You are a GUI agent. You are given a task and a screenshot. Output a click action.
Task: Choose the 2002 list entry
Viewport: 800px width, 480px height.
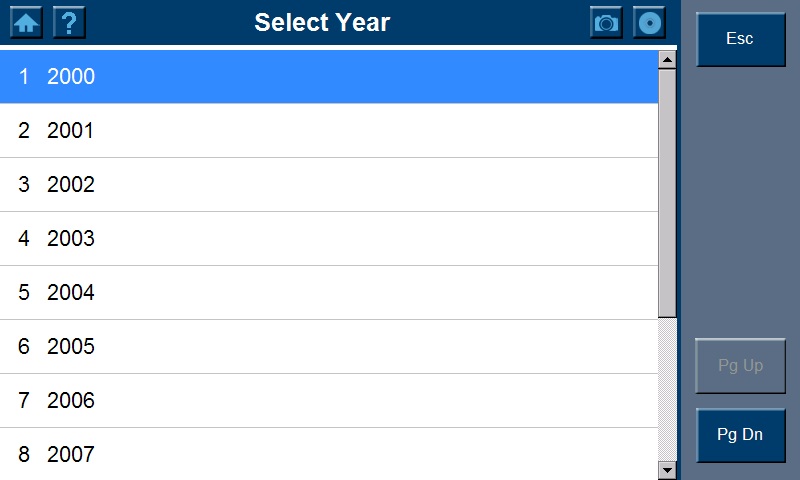tap(328, 185)
